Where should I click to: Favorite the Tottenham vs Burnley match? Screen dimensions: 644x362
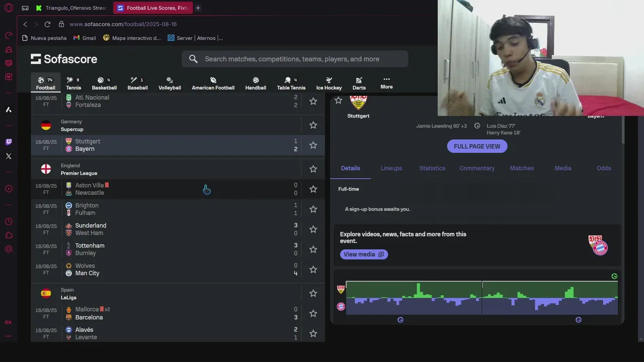pyautogui.click(x=313, y=249)
